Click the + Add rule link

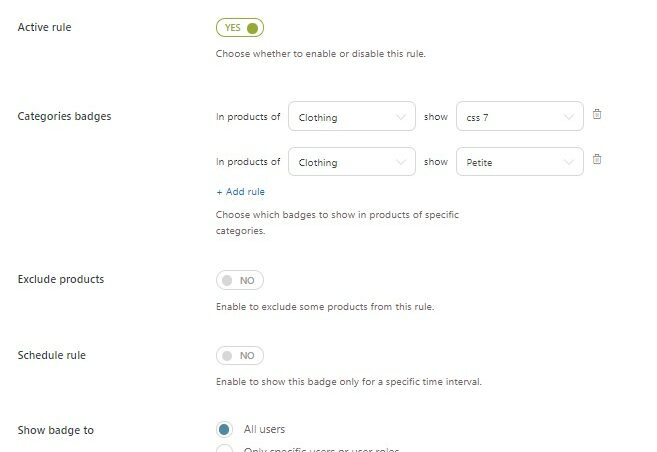click(x=241, y=192)
